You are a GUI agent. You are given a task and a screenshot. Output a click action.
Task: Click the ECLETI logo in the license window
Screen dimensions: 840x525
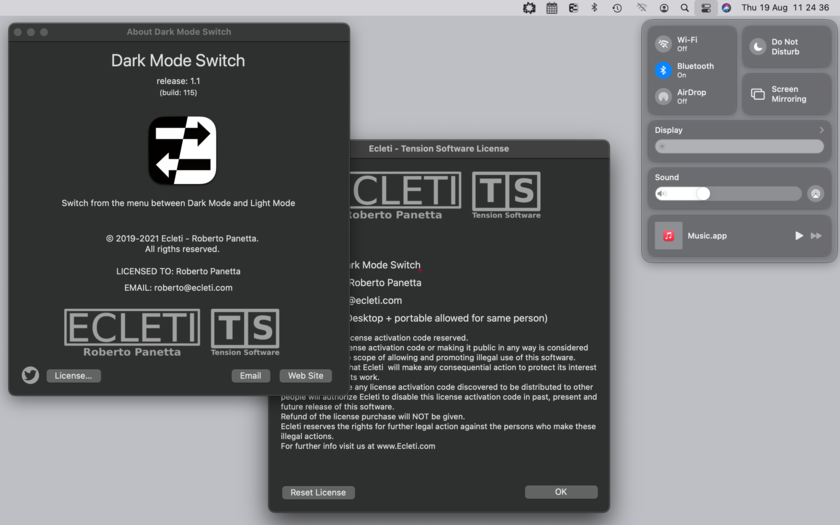(405, 196)
